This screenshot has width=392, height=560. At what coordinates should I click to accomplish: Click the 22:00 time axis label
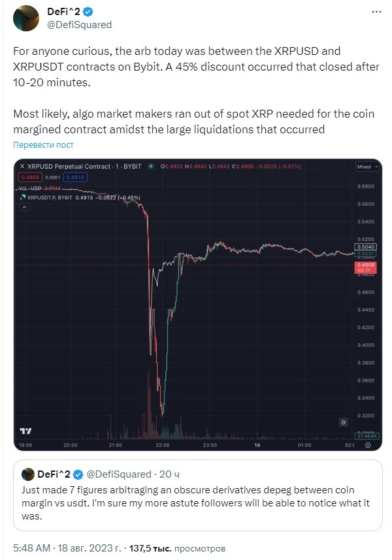pos(163,445)
